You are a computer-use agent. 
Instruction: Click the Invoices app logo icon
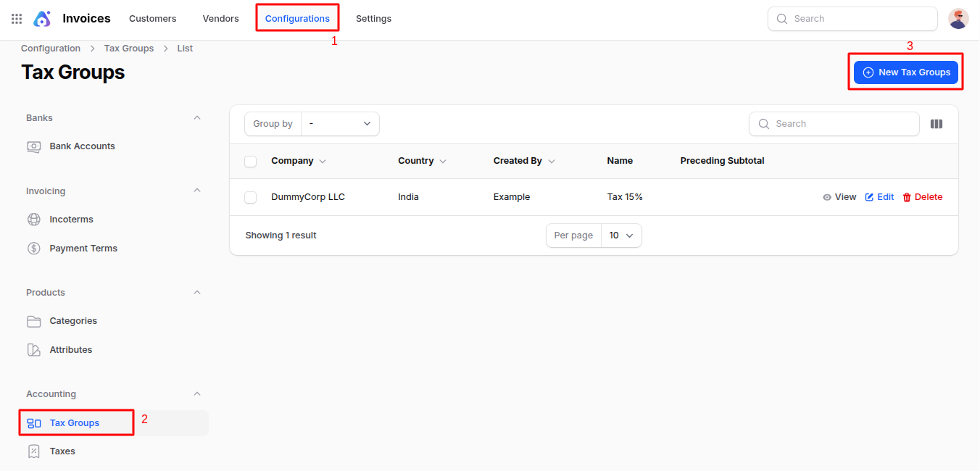(x=42, y=19)
